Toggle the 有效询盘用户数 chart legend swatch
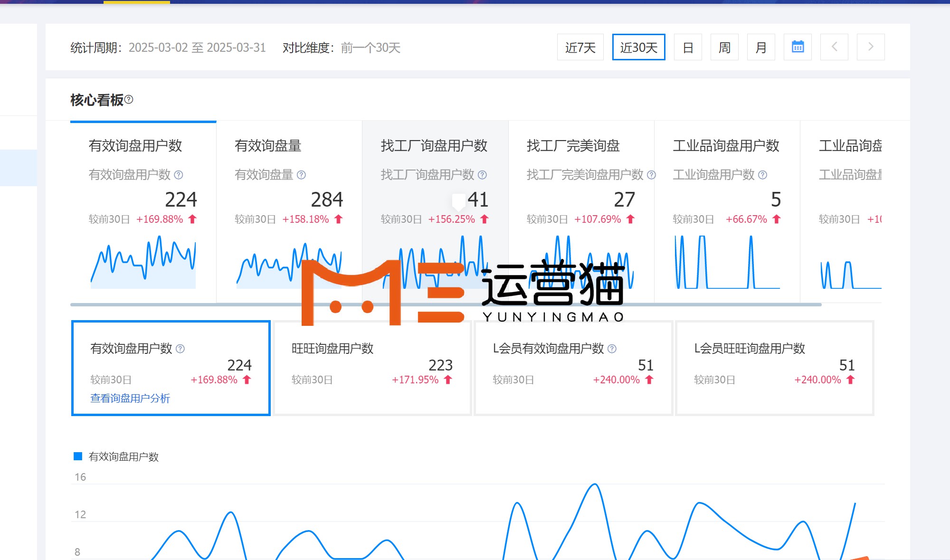The height and width of the screenshot is (560, 950). click(78, 456)
